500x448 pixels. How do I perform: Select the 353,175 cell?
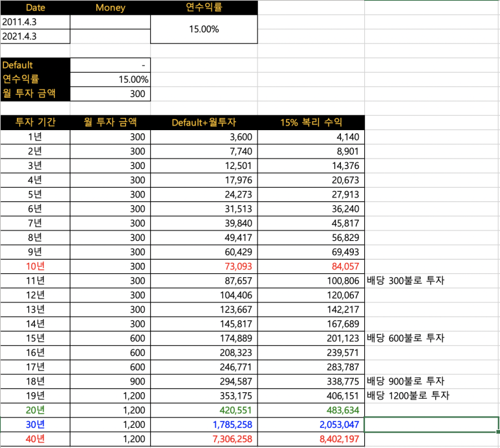pos(204,396)
